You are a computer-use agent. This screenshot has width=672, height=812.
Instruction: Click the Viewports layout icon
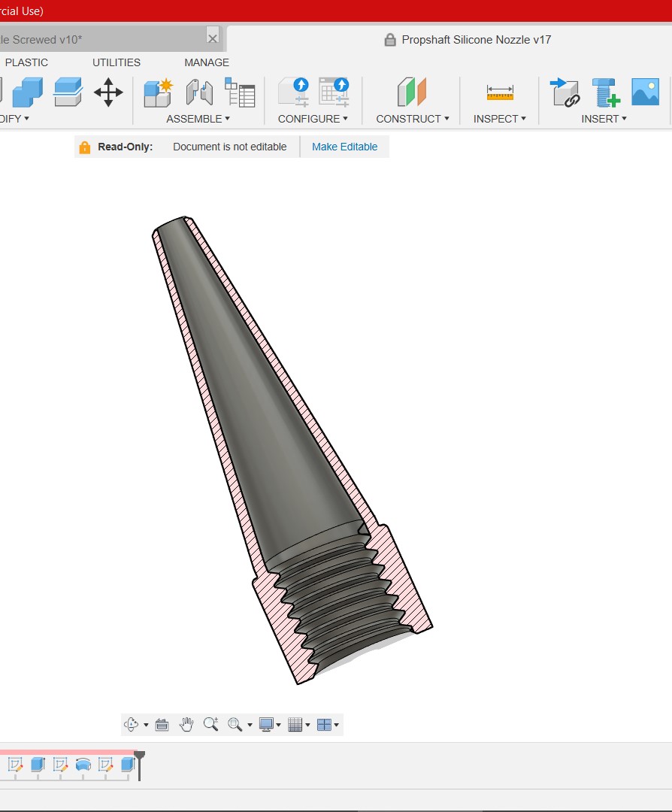(x=324, y=725)
